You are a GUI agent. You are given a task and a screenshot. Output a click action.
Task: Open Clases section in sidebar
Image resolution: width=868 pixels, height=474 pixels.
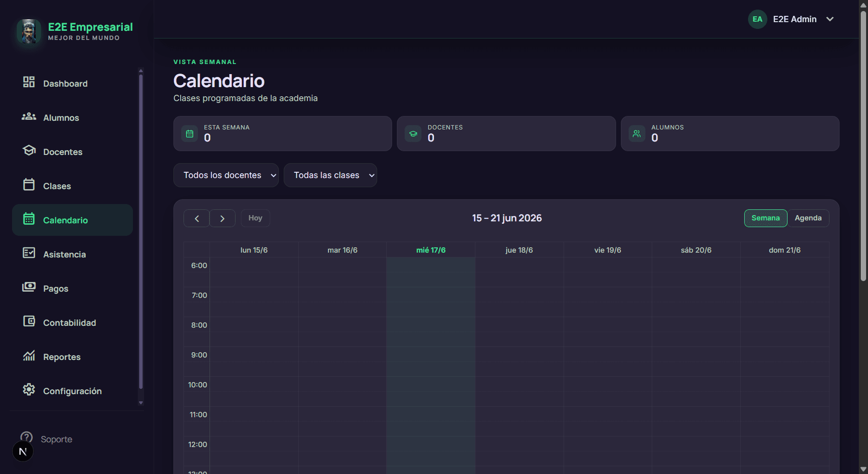[72, 186]
